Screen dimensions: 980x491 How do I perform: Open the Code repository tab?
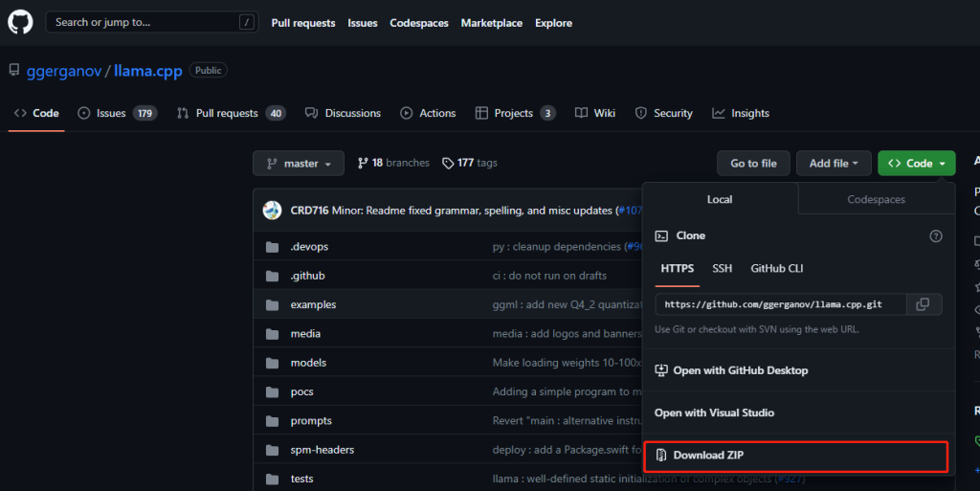click(x=36, y=113)
